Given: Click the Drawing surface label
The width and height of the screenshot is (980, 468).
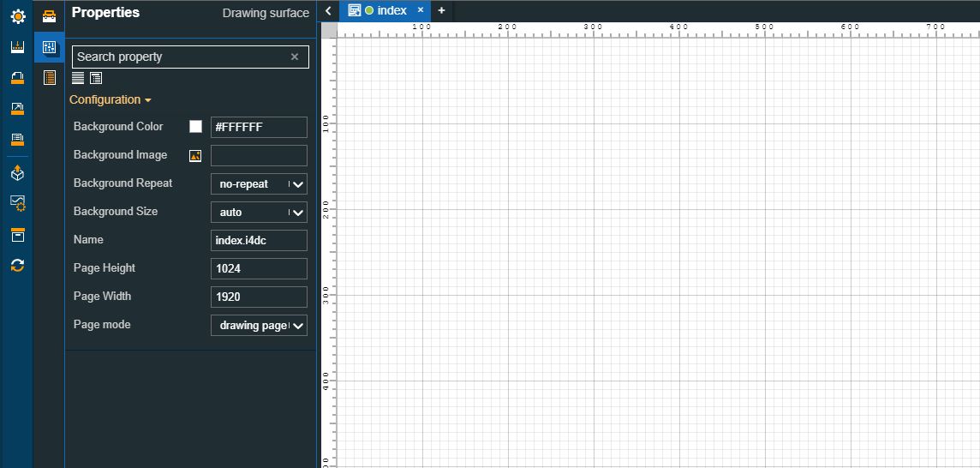Looking at the screenshot, I should (x=266, y=13).
